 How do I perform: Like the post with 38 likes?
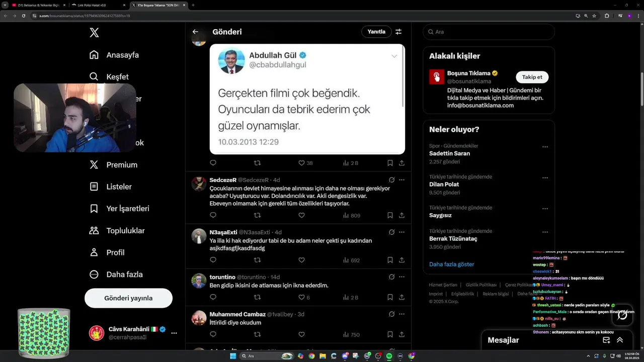pyautogui.click(x=305, y=163)
